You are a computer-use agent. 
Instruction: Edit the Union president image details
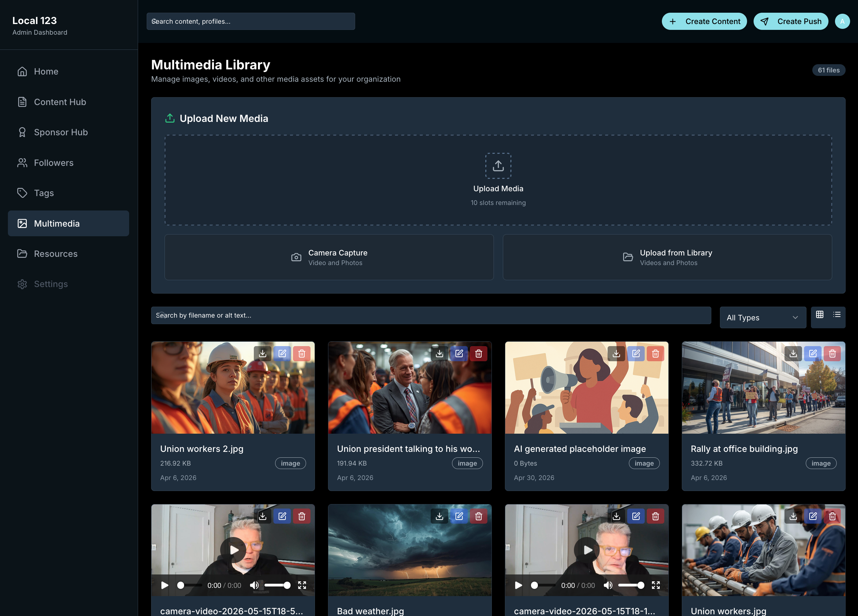(459, 354)
